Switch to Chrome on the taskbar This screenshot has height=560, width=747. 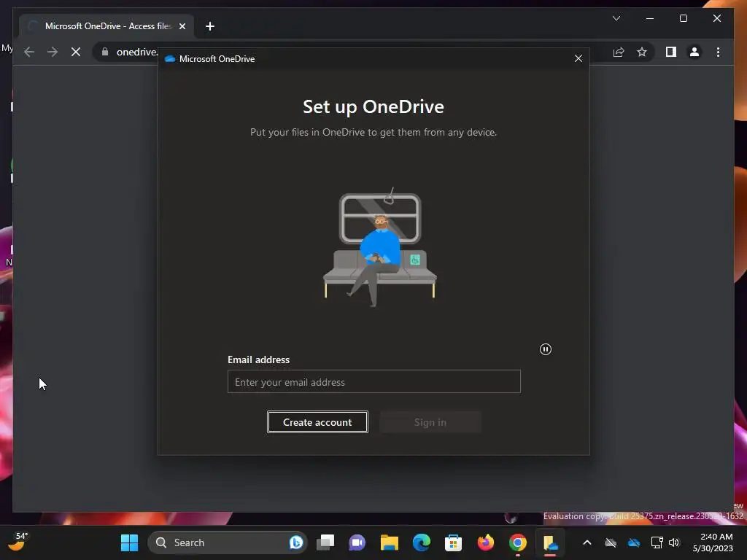pyautogui.click(x=517, y=542)
